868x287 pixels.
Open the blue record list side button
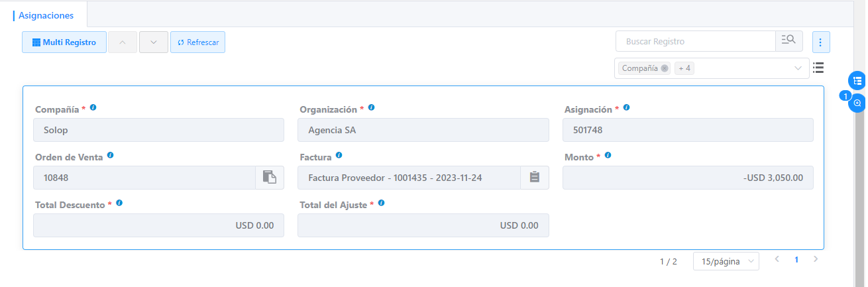tap(857, 81)
